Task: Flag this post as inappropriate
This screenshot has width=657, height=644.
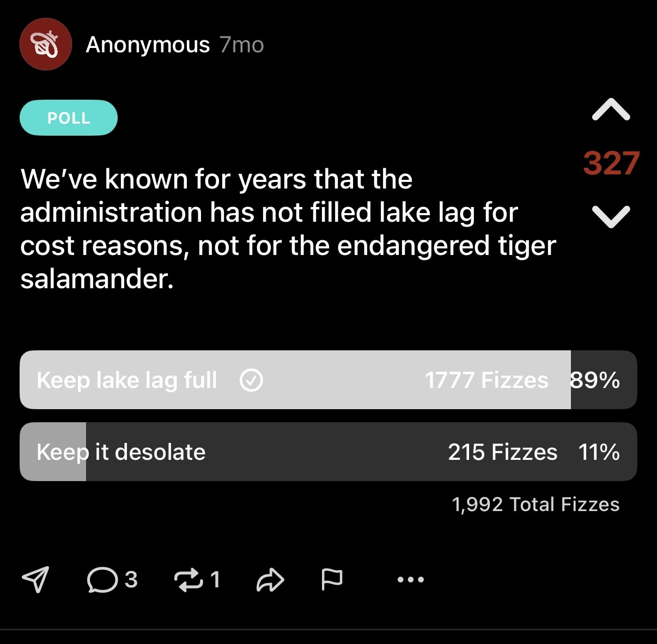Action: point(332,579)
